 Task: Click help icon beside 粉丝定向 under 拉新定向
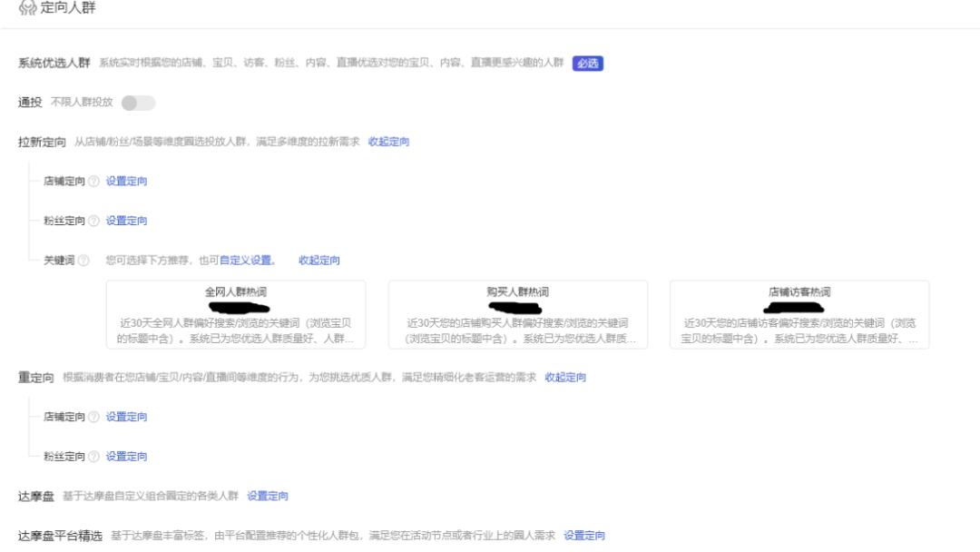93,221
